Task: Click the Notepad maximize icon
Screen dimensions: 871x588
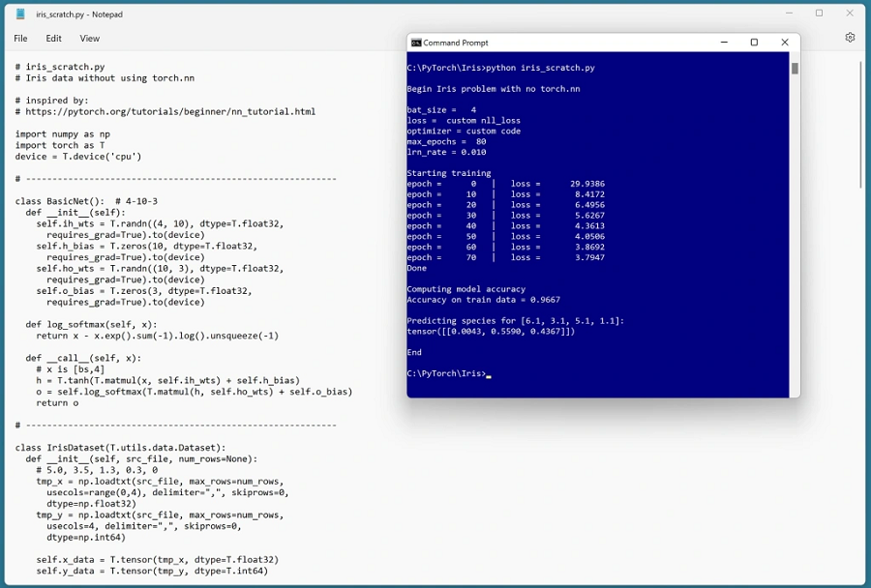Action: [x=818, y=14]
